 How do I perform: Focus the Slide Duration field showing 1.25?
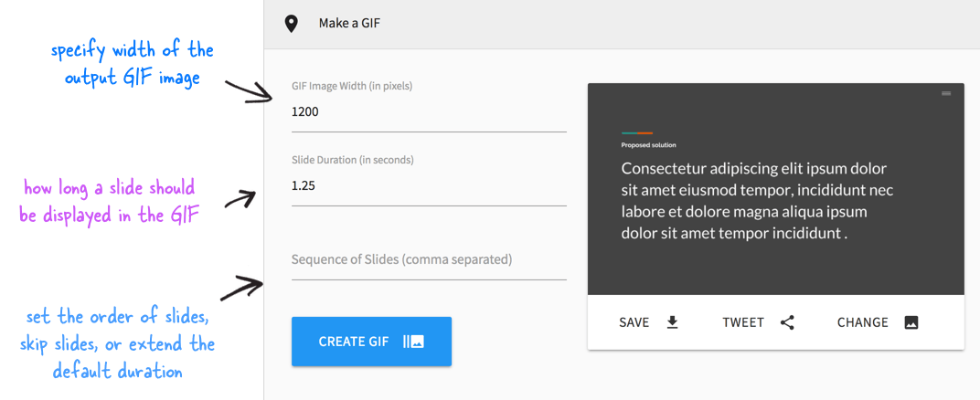click(x=429, y=186)
